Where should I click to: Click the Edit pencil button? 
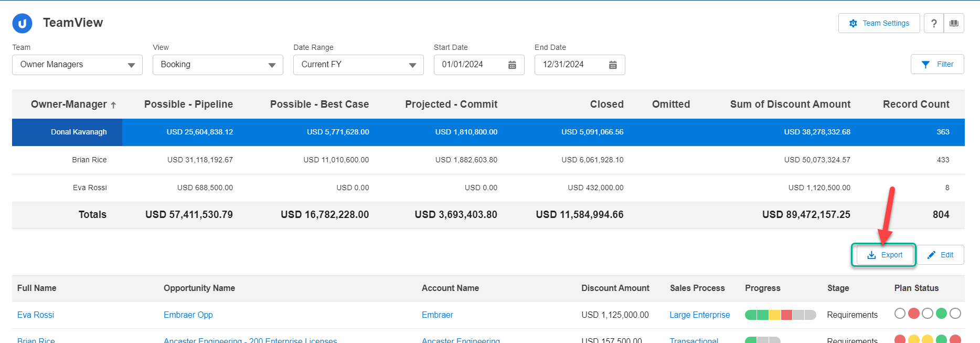(x=940, y=255)
